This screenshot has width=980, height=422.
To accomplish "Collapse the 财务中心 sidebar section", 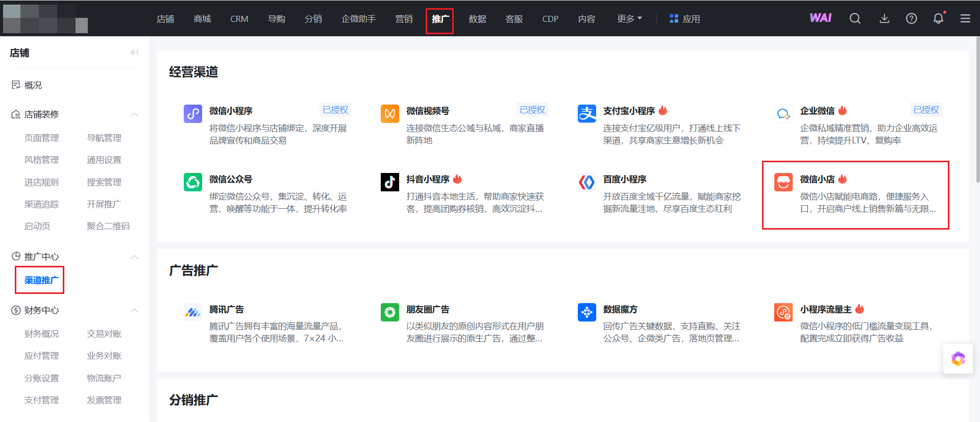I will point(135,310).
